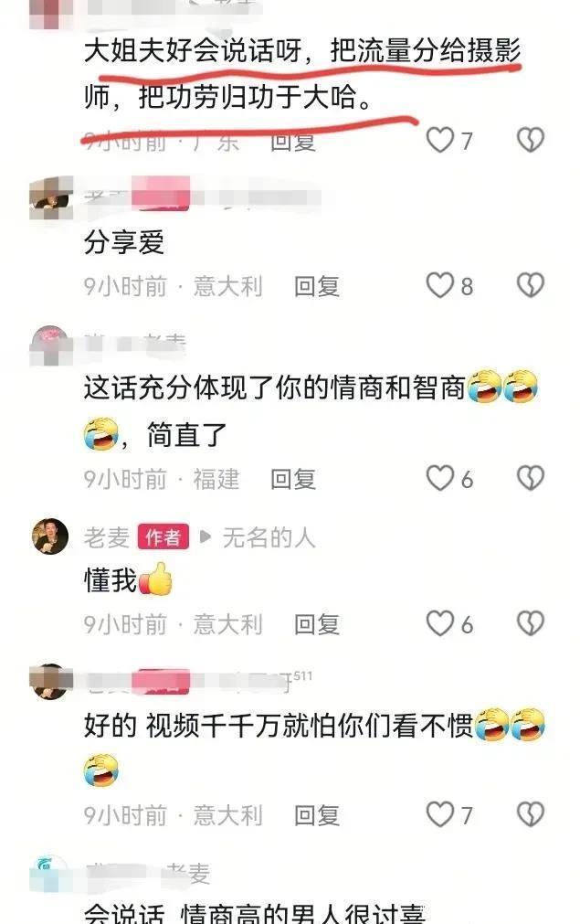Like the 分享爱 comment
This screenshot has width=580, height=924.
point(440,285)
